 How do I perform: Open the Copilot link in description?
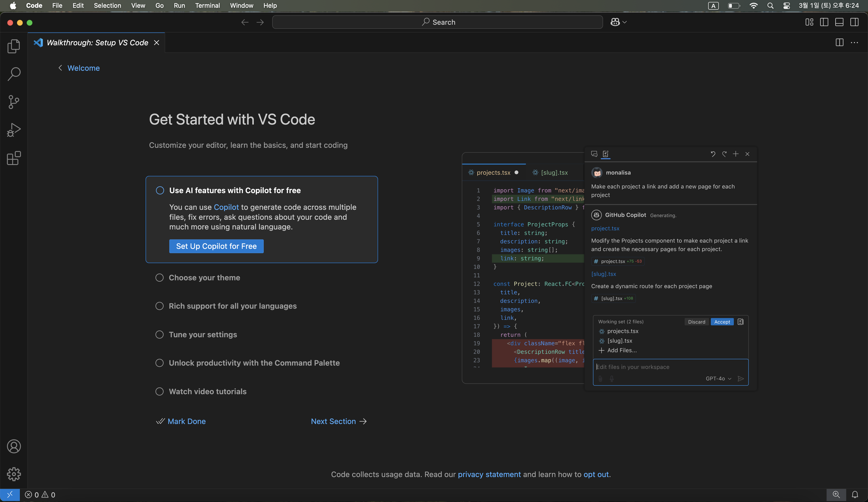pyautogui.click(x=226, y=207)
